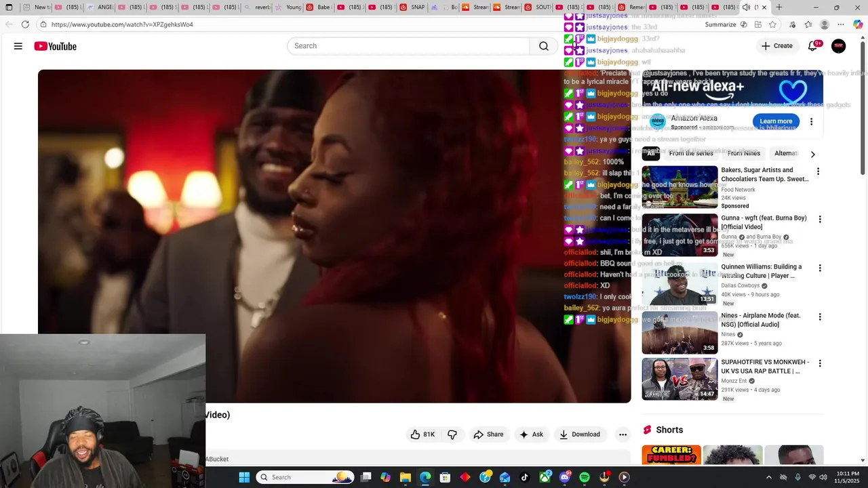Show hidden system tray icons
This screenshot has width=868, height=488.
[768, 477]
